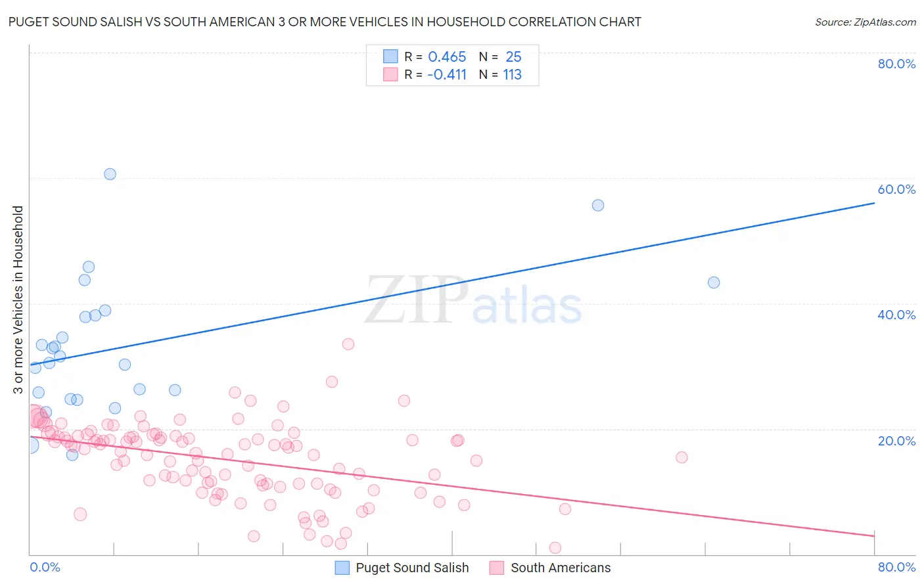Screen dimensions: 924x586
Task: Open the Source: ZipAtlas.com link
Action: [x=866, y=22]
